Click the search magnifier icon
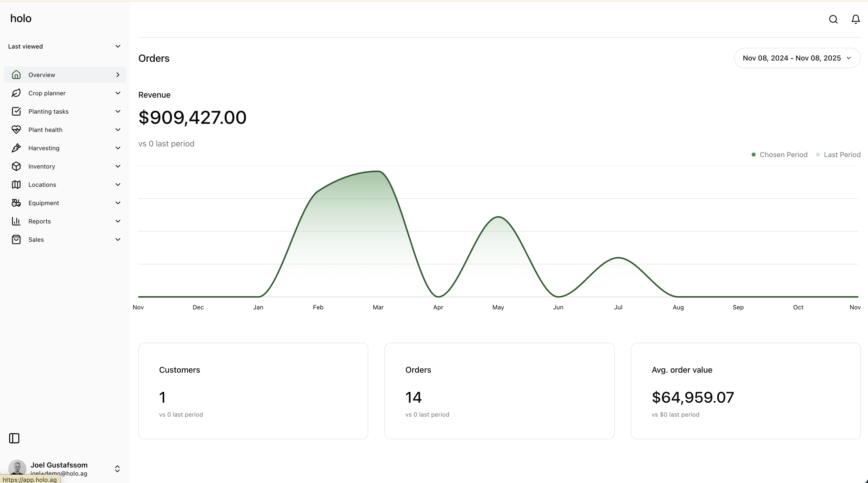868x483 pixels. (x=833, y=20)
